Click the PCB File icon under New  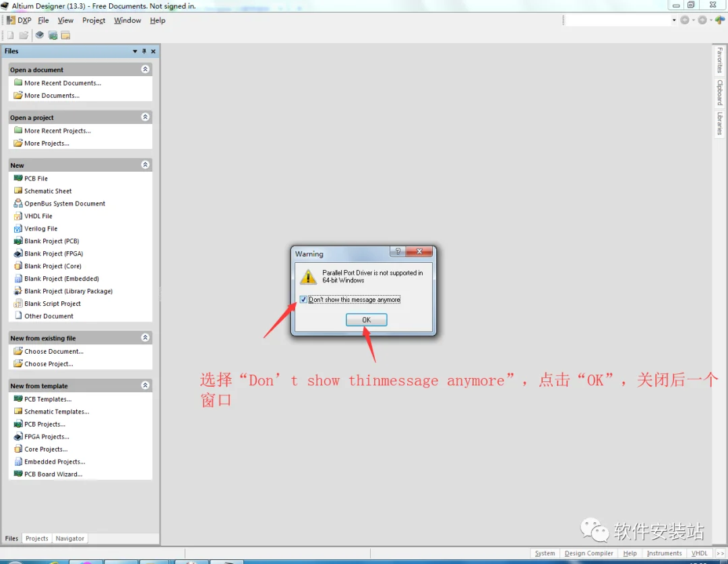[18, 179]
